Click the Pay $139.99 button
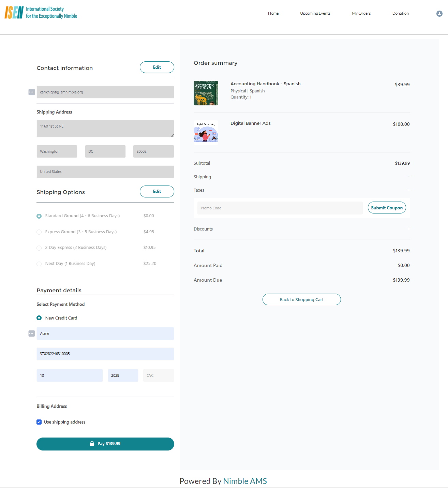The height and width of the screenshot is (488, 448). click(105, 444)
